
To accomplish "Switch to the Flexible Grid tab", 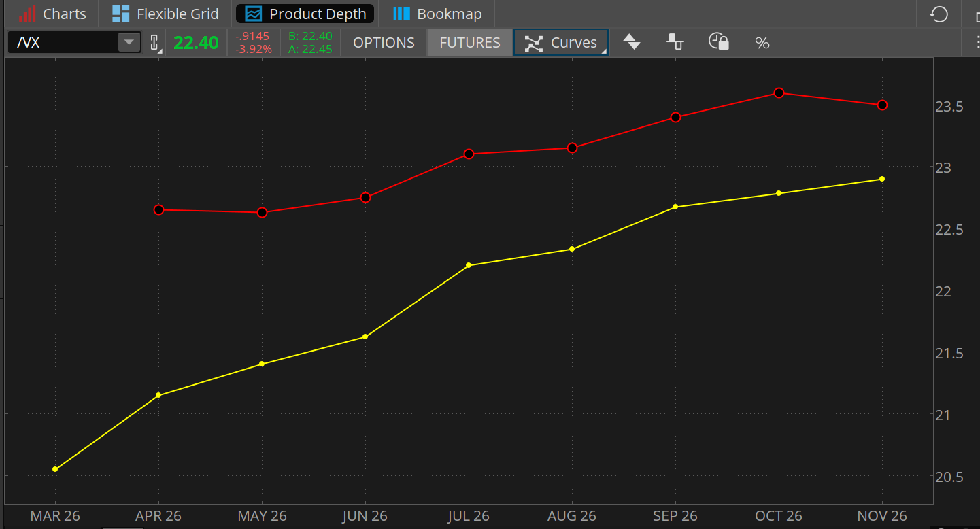I will [x=166, y=14].
